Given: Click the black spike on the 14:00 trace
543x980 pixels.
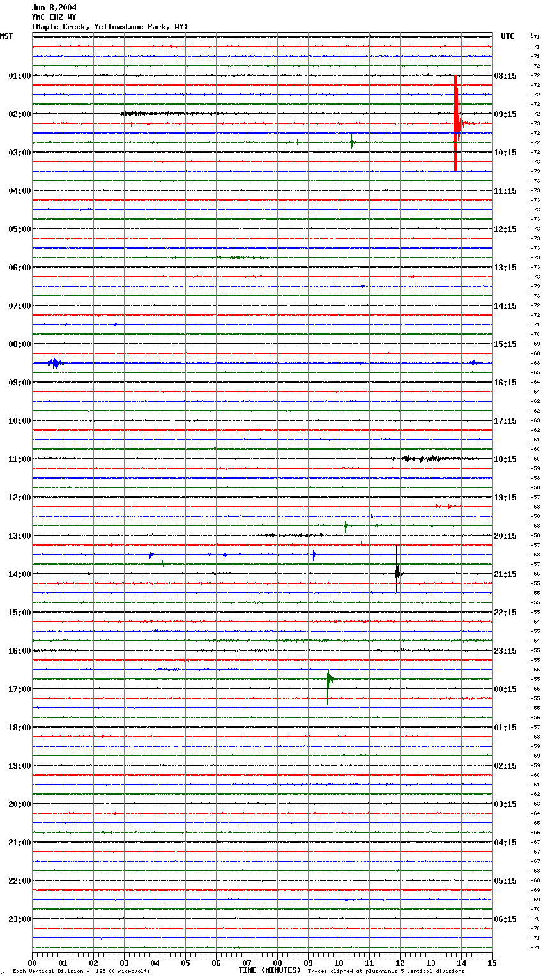Looking at the screenshot, I should coord(397,570).
